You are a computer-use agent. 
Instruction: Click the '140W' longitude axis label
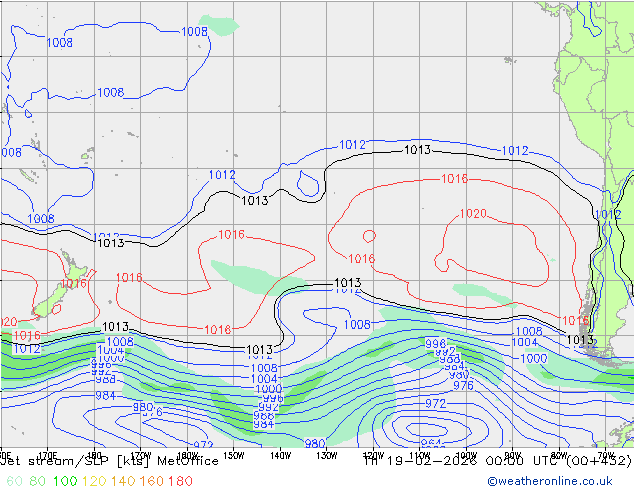click(280, 456)
